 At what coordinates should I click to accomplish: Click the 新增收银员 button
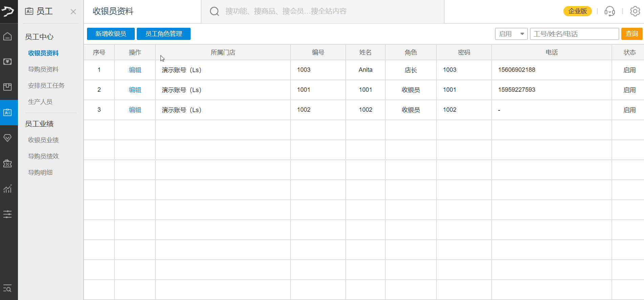(111, 34)
